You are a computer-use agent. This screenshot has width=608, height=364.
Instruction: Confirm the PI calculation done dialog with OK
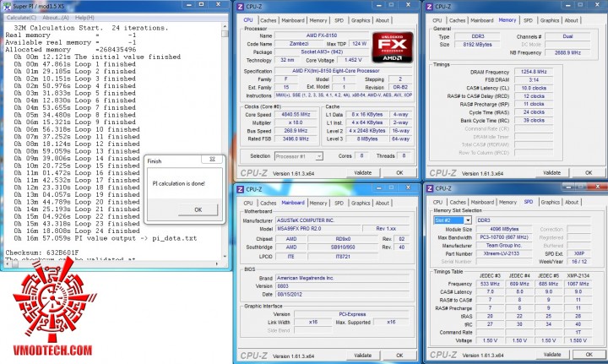click(x=198, y=209)
